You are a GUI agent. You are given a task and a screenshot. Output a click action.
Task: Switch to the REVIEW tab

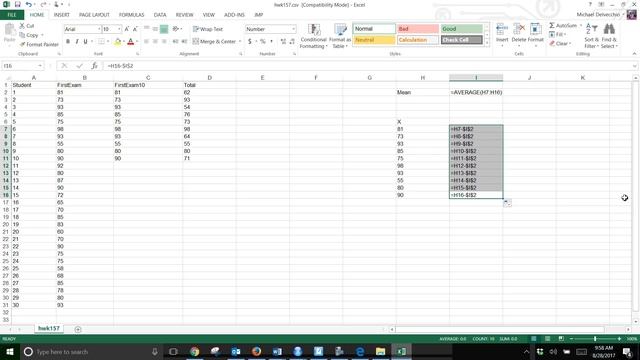184,15
